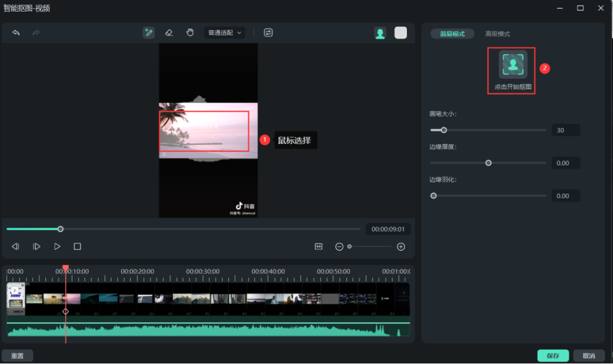Viewport: 613px width, 364px height.
Task: Click the fit-to-width timeline icon
Action: point(319,247)
